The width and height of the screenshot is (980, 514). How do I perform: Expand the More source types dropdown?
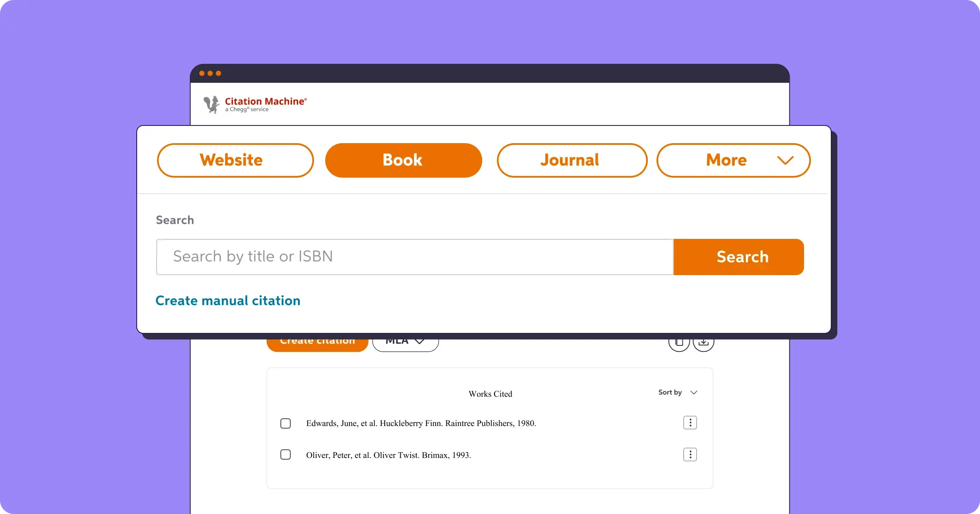[x=733, y=160]
